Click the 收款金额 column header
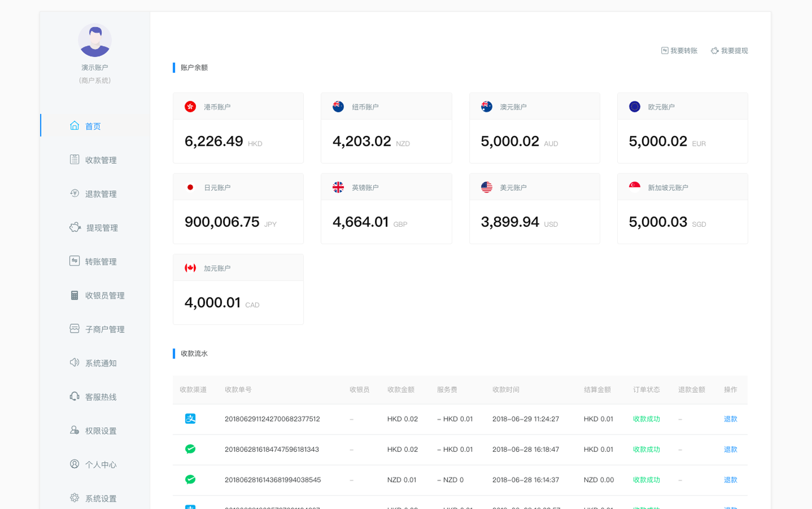The width and height of the screenshot is (812, 509). pyautogui.click(x=401, y=389)
